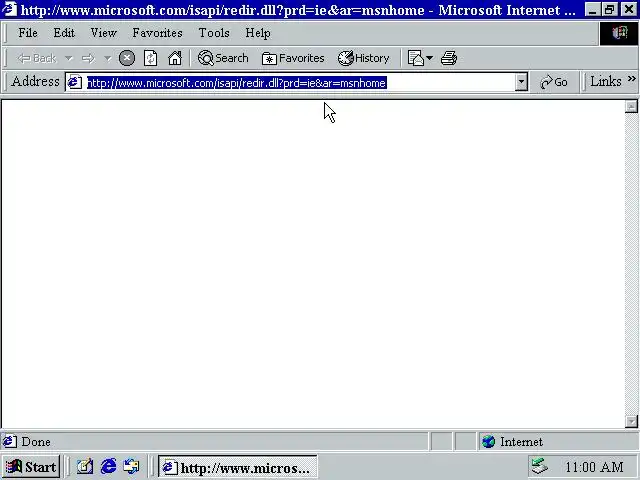Close the Internet Explorer window
This screenshot has width=640, height=480.
(x=629, y=9)
